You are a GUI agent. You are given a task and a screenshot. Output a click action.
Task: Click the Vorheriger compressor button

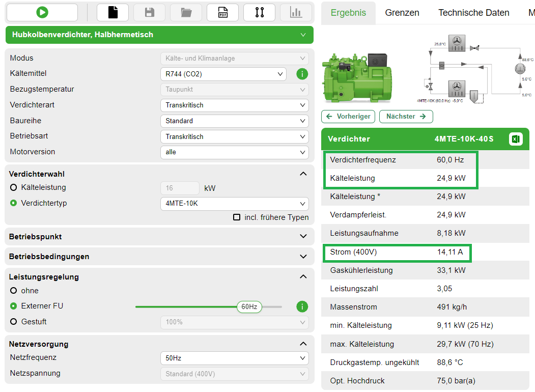pos(348,117)
